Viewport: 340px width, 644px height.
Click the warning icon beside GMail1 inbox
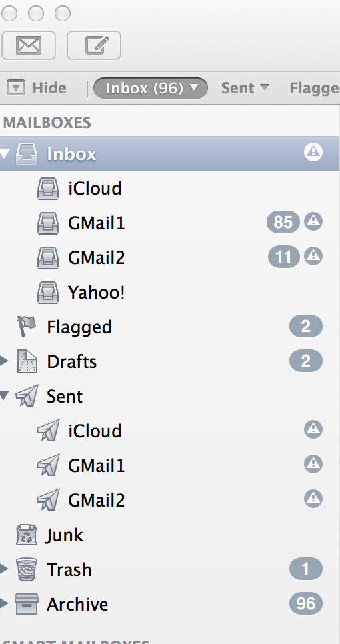coord(313,222)
